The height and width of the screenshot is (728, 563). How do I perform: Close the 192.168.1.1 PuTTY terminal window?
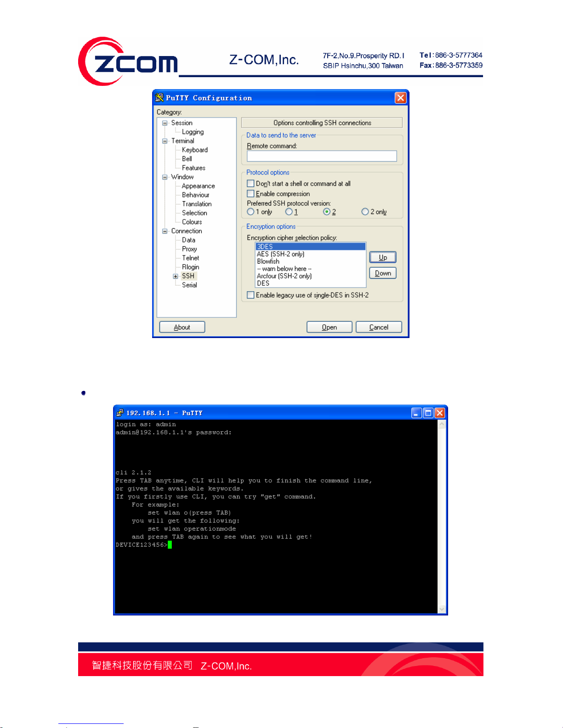440,413
